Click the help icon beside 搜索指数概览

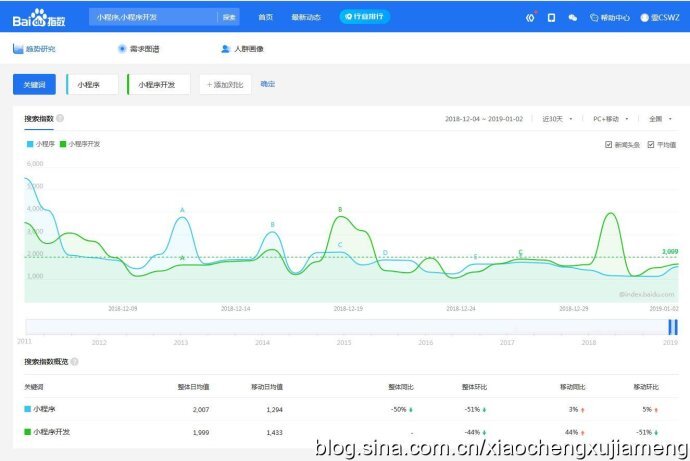tap(73, 361)
